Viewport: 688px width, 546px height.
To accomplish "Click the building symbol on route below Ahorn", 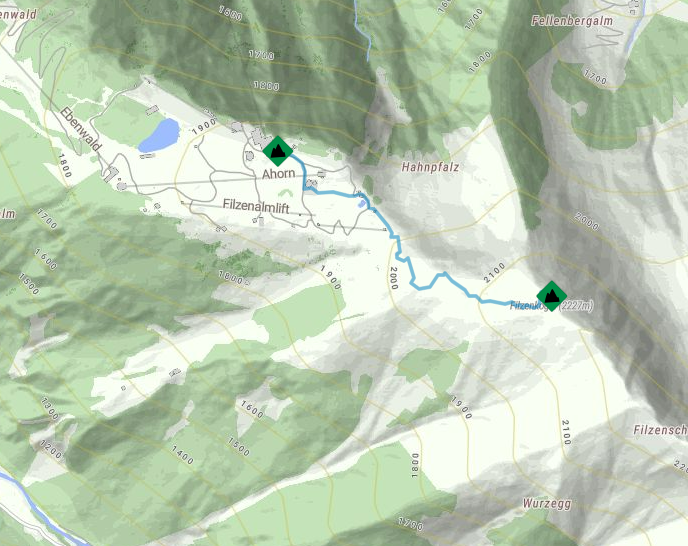I will pyautogui.click(x=312, y=183).
